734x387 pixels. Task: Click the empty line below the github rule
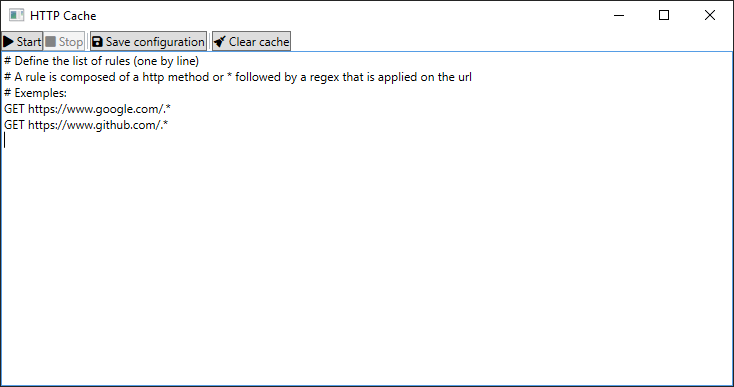(367, 140)
